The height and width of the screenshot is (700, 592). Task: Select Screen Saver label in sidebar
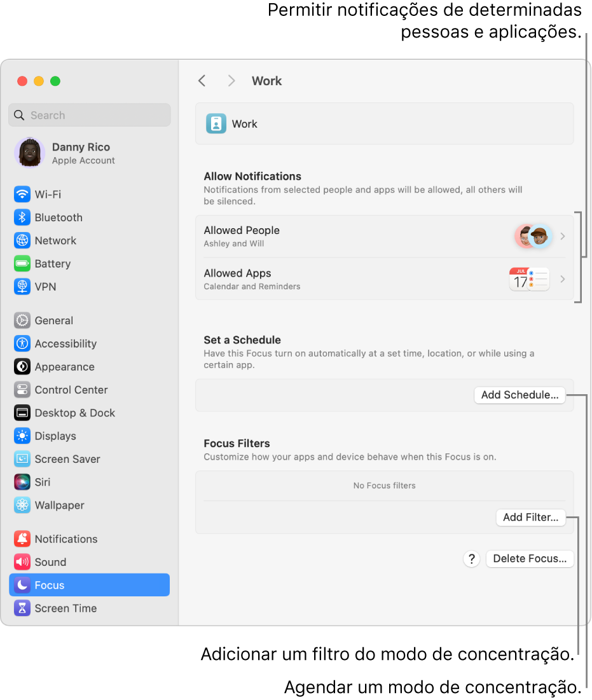67,459
